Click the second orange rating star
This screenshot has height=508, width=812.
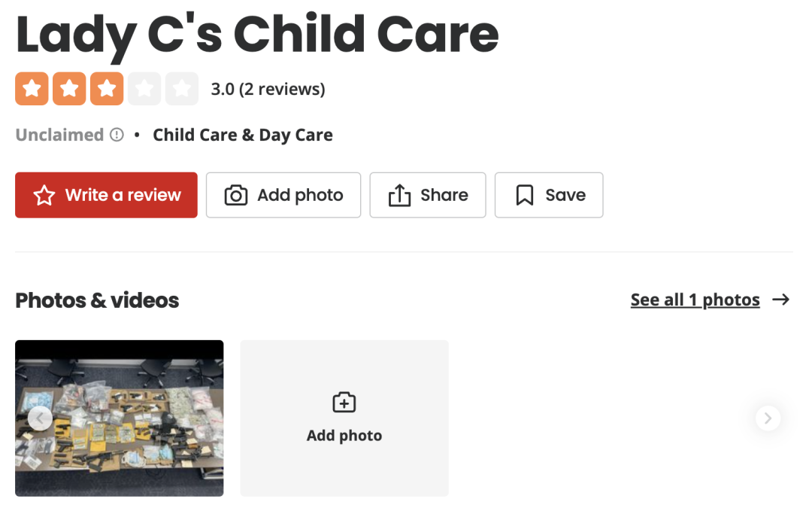click(x=69, y=89)
